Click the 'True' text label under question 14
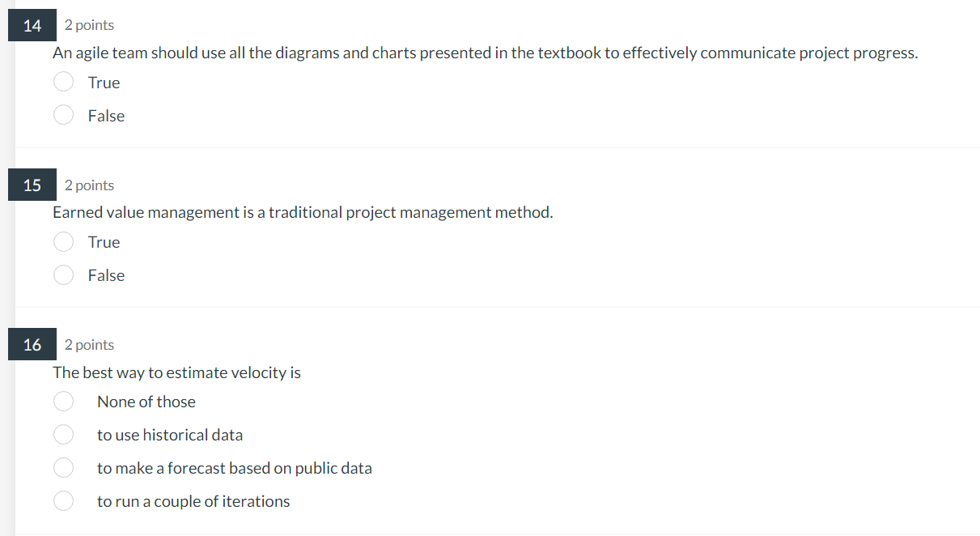 [103, 82]
